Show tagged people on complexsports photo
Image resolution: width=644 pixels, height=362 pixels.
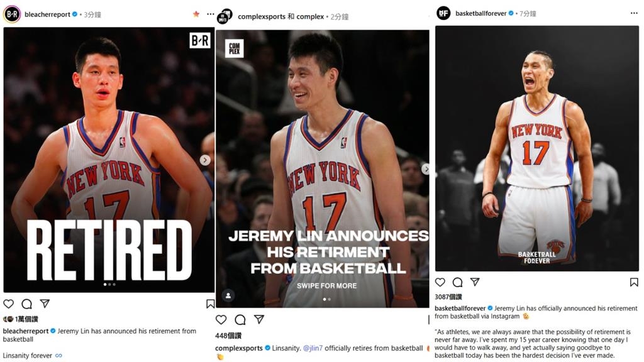228,295
